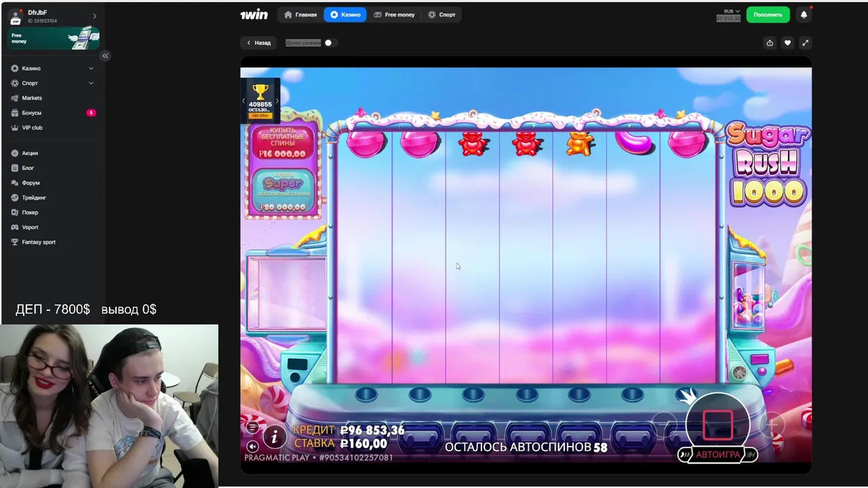Click the АВТОИГРА autoplay button
This screenshot has height=488, width=868.
click(x=717, y=455)
